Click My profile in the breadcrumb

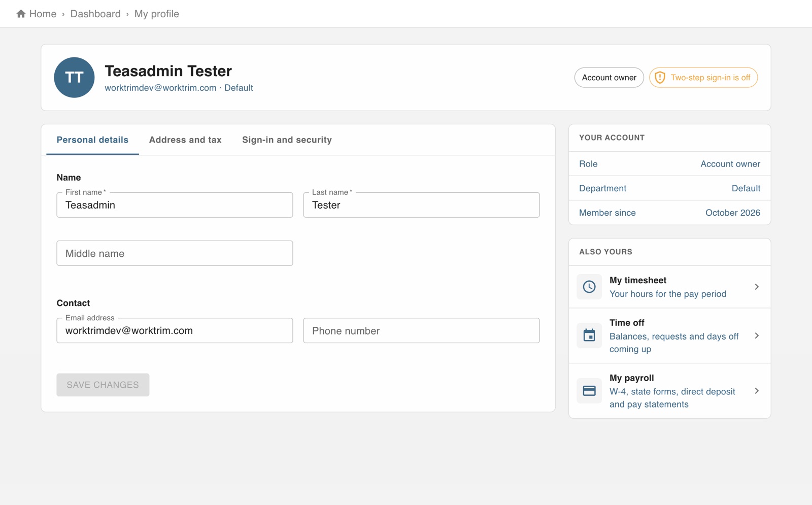[x=157, y=14]
